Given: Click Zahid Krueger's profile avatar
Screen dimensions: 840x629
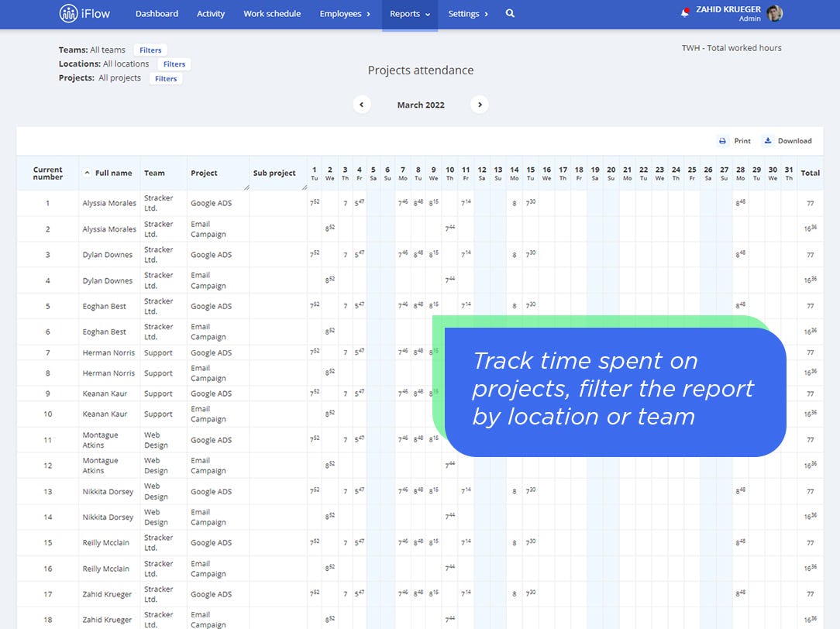Looking at the screenshot, I should (x=773, y=13).
